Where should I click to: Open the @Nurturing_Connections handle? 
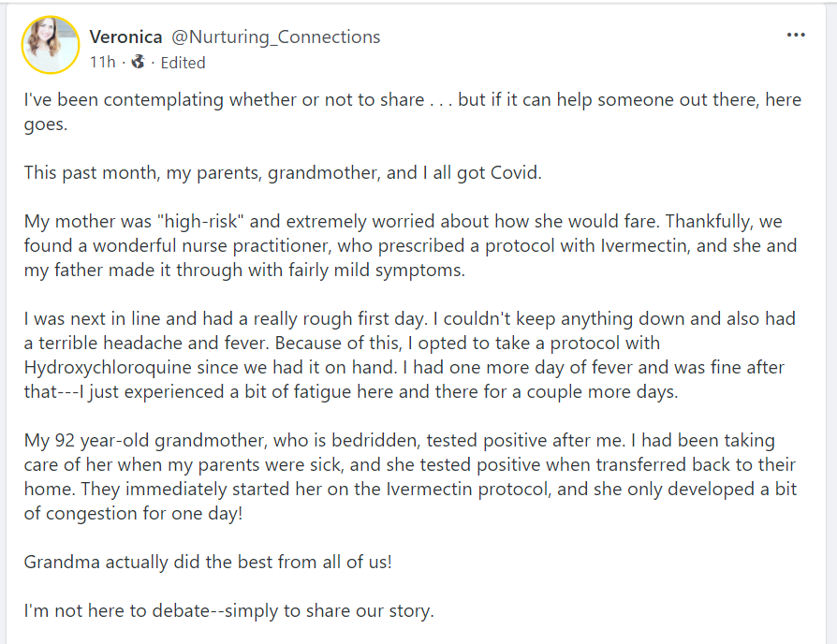tap(276, 37)
